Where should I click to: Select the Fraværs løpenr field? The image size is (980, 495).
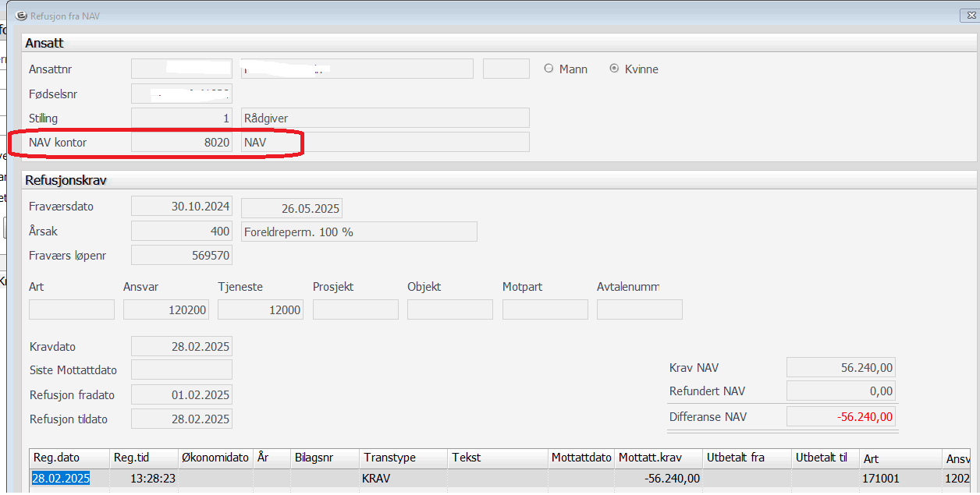pos(182,255)
